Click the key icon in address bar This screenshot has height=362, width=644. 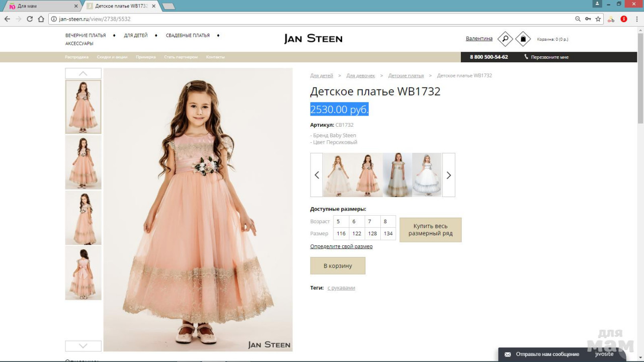coord(588,19)
